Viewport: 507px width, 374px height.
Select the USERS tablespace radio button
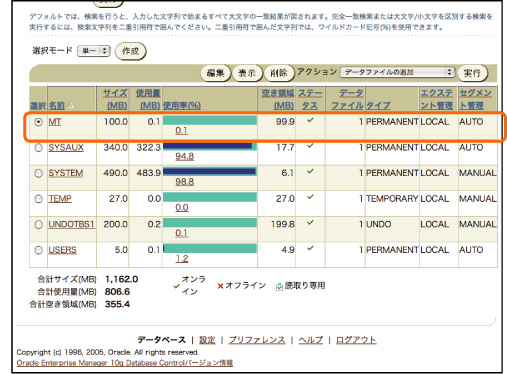pos(39,250)
